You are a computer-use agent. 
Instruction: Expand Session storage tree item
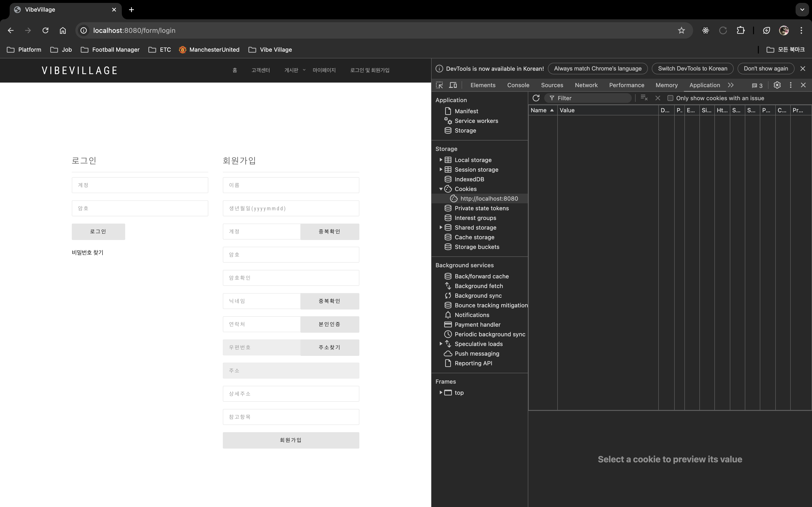[441, 170]
